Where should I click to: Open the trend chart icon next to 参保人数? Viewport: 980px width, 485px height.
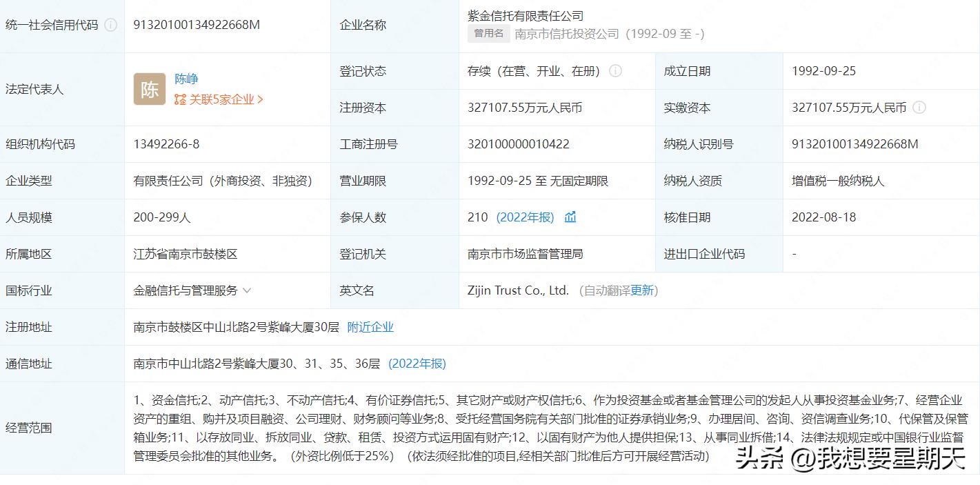point(569,217)
